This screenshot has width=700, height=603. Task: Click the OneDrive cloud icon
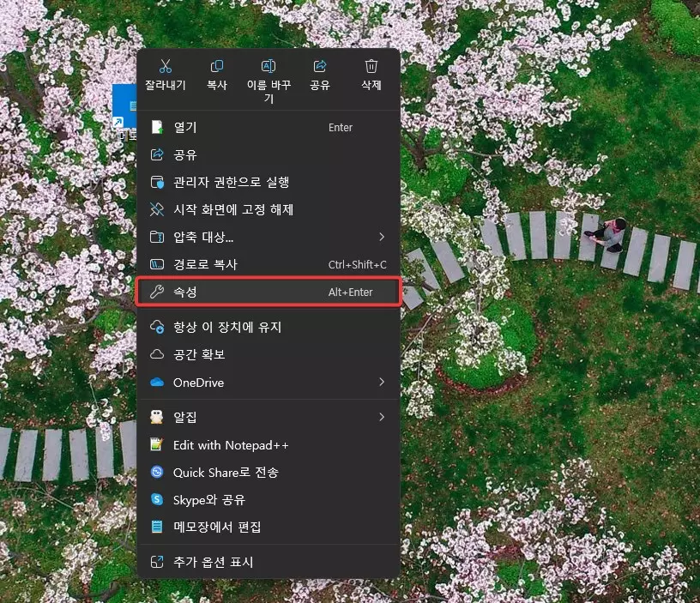pyautogui.click(x=158, y=383)
